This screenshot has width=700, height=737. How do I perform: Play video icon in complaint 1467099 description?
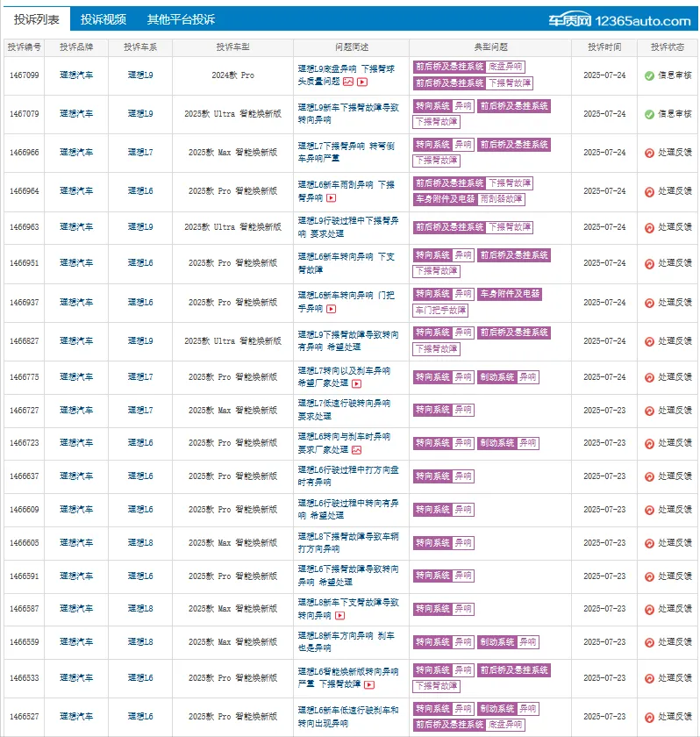[362, 82]
